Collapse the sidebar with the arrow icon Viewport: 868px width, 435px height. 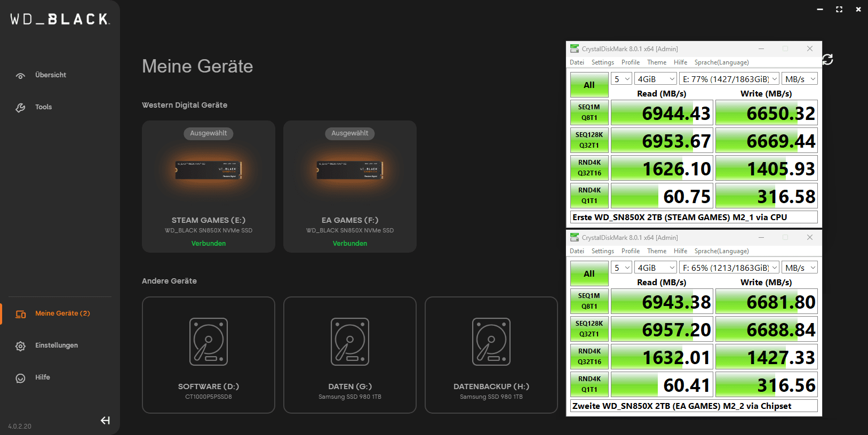coord(105,421)
